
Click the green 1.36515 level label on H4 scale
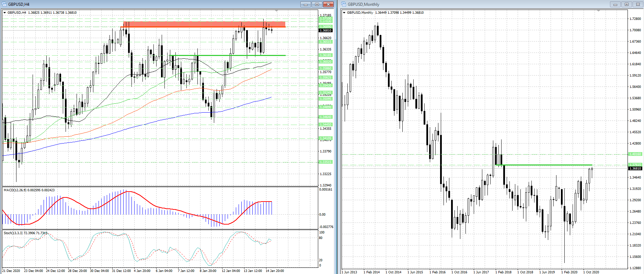coord(326,42)
